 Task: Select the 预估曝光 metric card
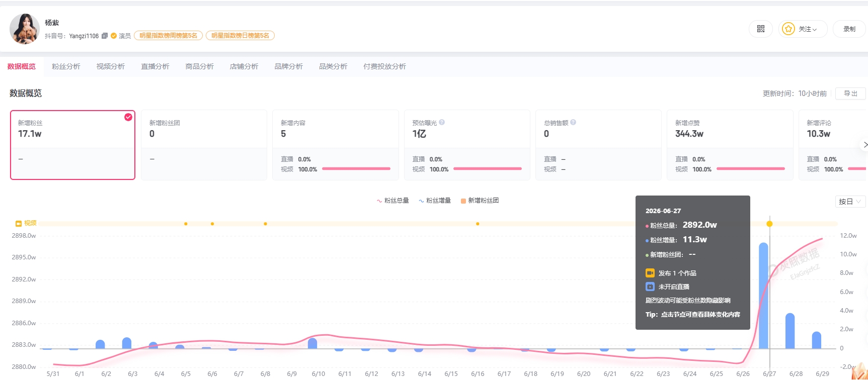tap(467, 145)
